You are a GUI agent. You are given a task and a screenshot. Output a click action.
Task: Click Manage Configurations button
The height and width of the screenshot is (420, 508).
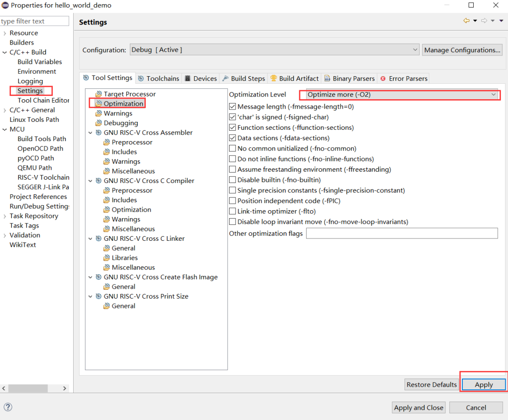pyautogui.click(x=462, y=50)
